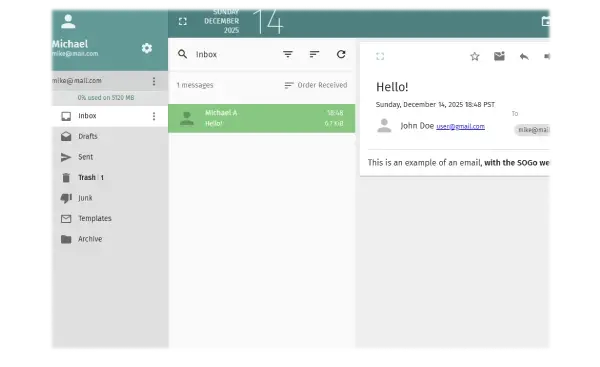Expand the message viewer to fullscreen
Screen dimensions: 600x367
tap(380, 57)
